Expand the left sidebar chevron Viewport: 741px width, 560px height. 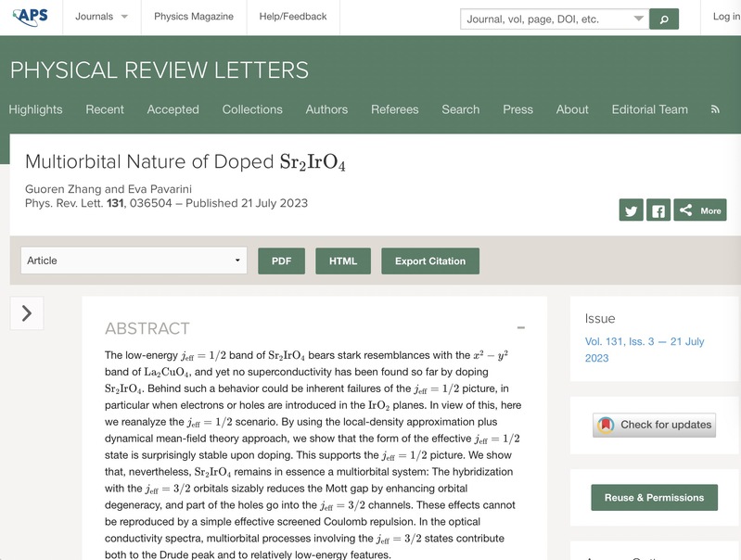click(x=27, y=313)
